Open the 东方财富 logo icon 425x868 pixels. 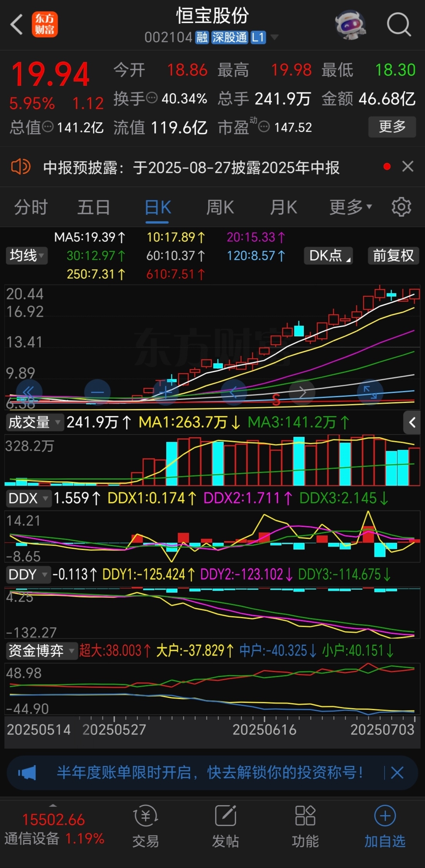coord(45,24)
